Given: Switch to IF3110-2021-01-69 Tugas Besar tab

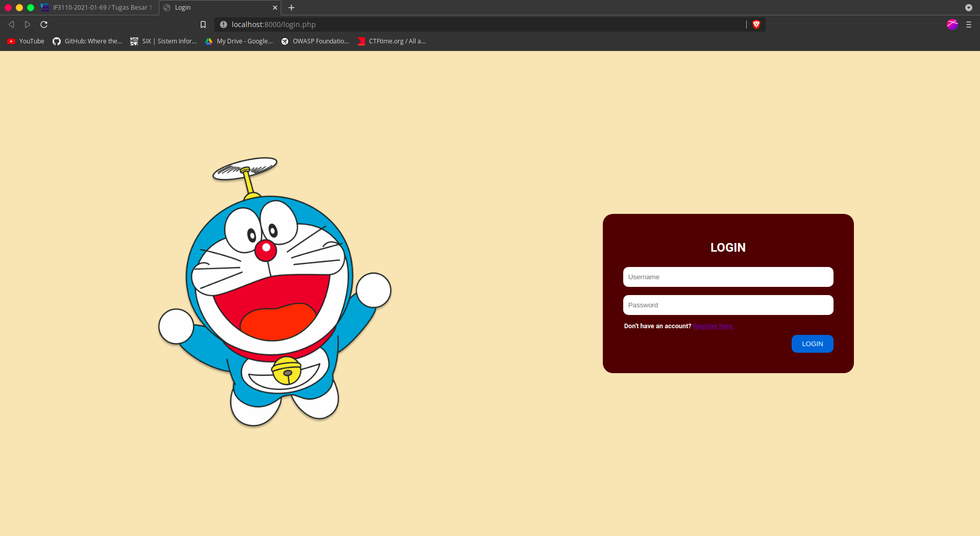Looking at the screenshot, I should pyautogui.click(x=97, y=8).
